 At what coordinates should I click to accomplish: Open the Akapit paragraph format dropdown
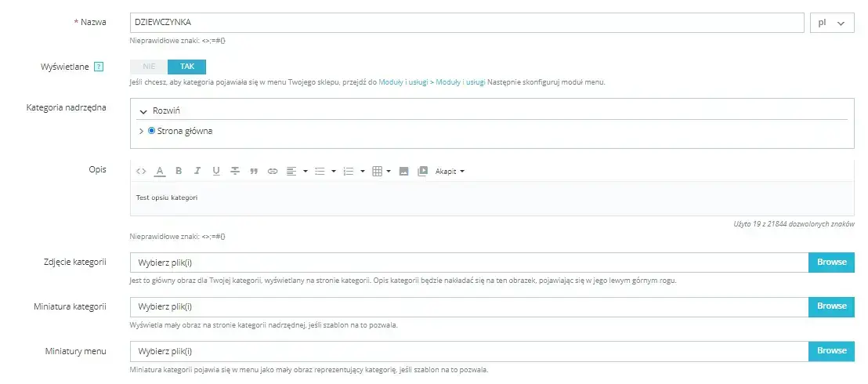tap(450, 171)
